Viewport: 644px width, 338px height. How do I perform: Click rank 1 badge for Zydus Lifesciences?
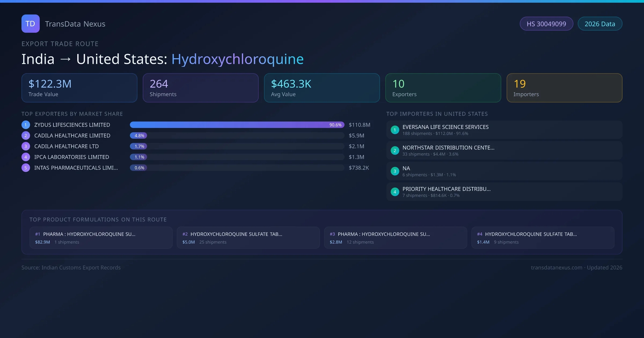click(x=26, y=125)
